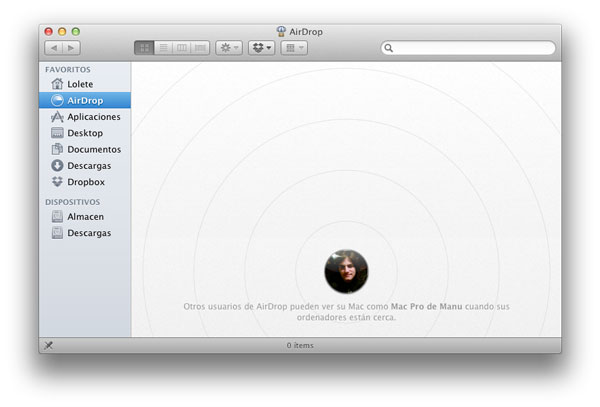600x407 pixels.
Task: Open the Almacen drive
Action: point(85,217)
